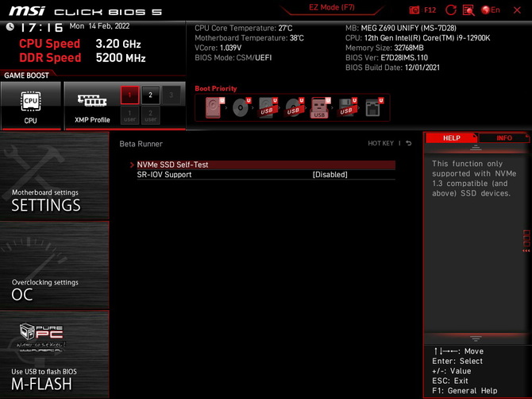Viewport: 532px width, 399px height.
Task: Click the Motherboard Temperature 38°C reading
Action: point(249,38)
